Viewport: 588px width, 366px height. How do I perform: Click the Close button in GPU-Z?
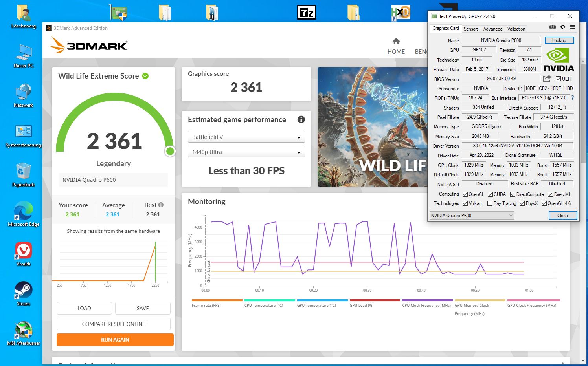coord(562,215)
